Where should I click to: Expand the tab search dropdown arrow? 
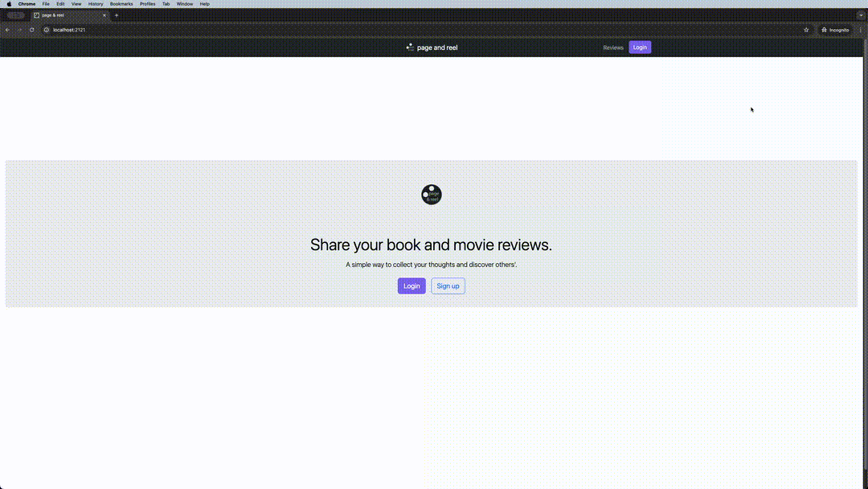tap(861, 15)
